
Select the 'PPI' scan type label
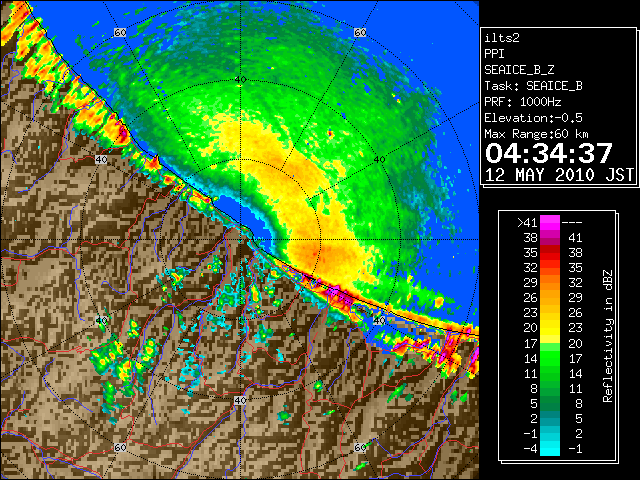coord(494,54)
